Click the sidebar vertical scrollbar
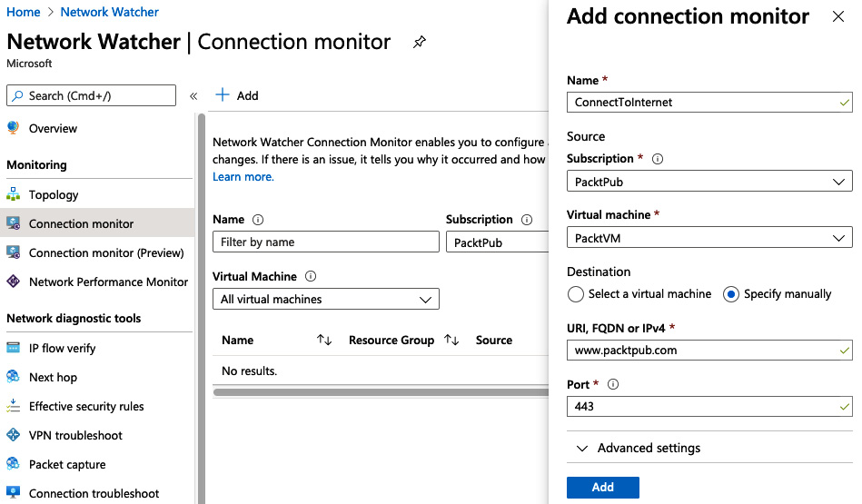This screenshot has height=504, width=862. [x=202, y=308]
